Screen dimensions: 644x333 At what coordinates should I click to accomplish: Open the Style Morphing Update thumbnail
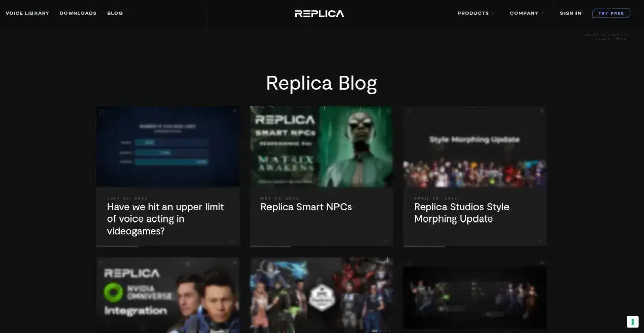tap(474, 146)
